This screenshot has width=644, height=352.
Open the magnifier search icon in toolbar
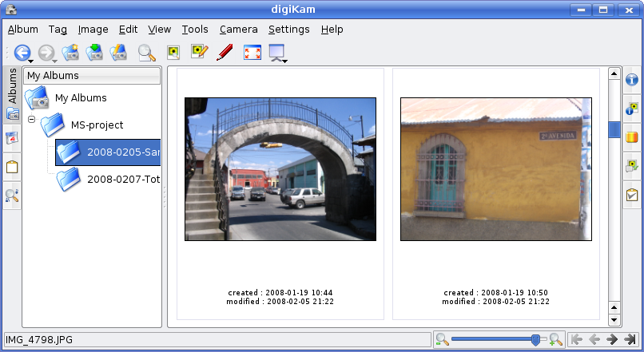coord(146,53)
